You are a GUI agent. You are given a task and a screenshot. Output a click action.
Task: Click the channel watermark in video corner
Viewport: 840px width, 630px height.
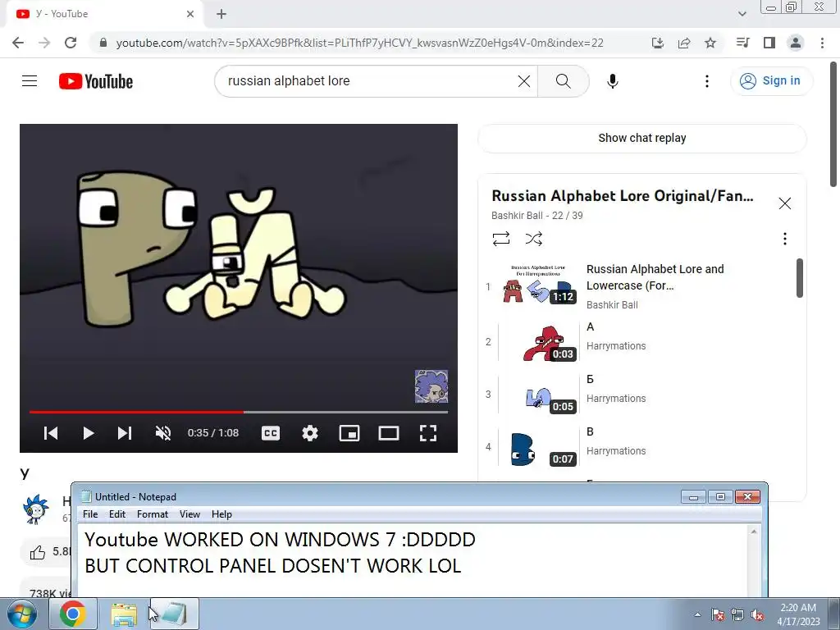[x=431, y=386]
